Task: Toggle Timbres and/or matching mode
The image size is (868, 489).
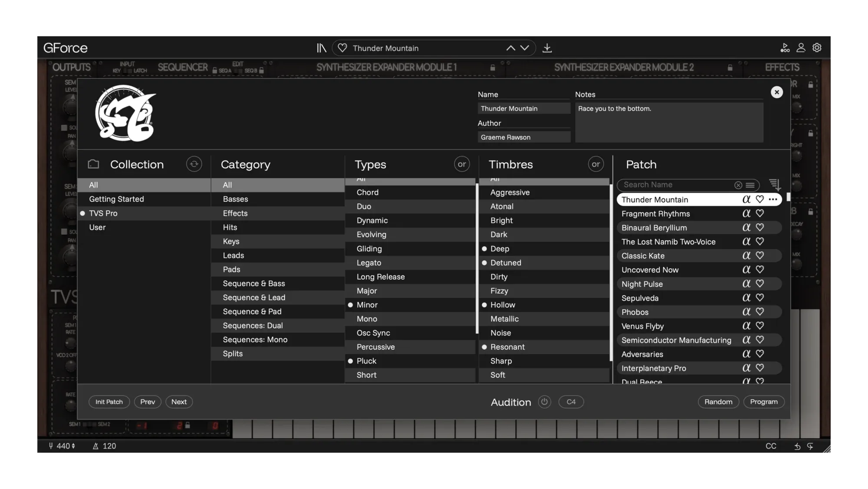Action: (596, 164)
